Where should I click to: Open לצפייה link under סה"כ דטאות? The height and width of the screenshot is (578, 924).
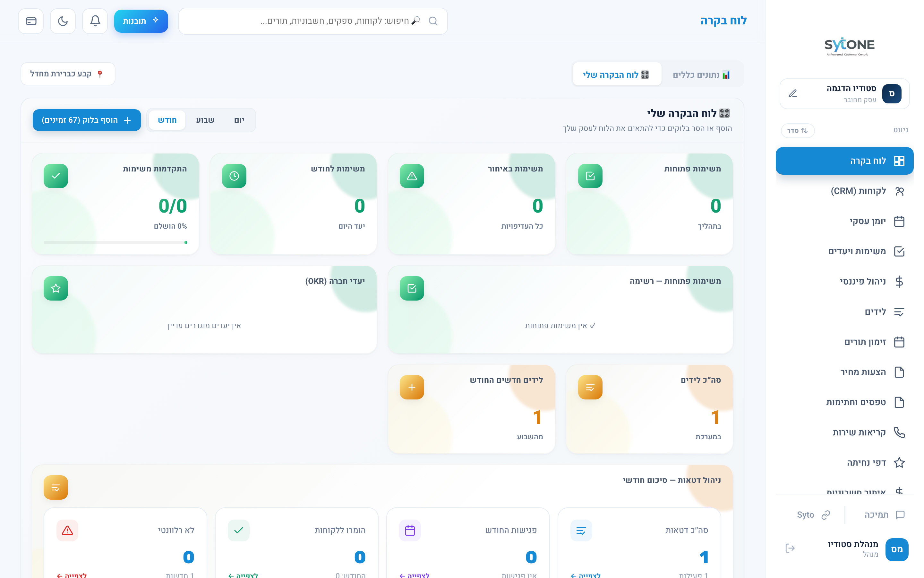pyautogui.click(x=585, y=575)
